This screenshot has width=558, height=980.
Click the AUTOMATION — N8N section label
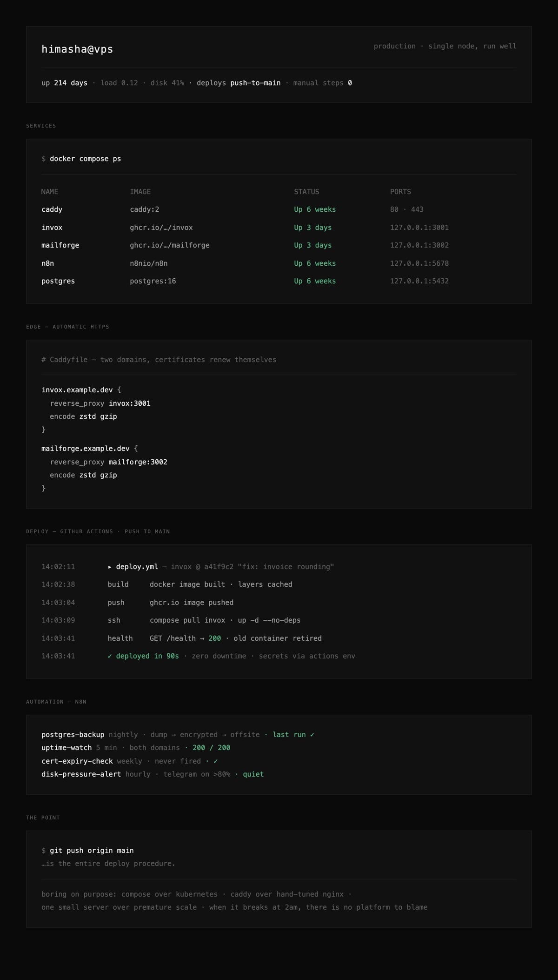pos(56,702)
